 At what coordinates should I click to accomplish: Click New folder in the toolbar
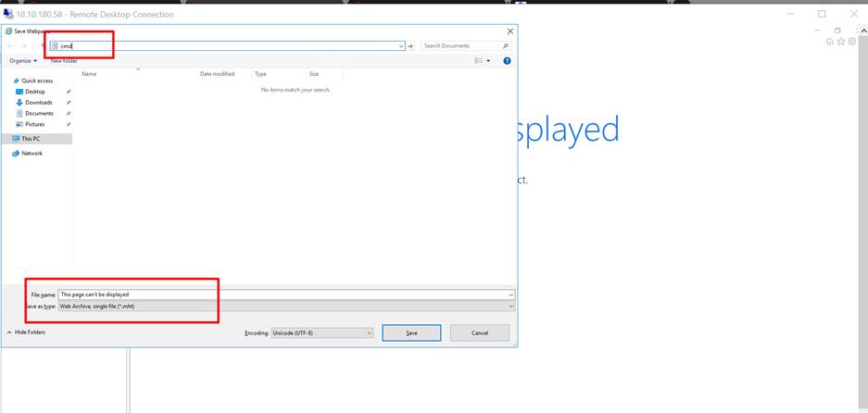(64, 61)
